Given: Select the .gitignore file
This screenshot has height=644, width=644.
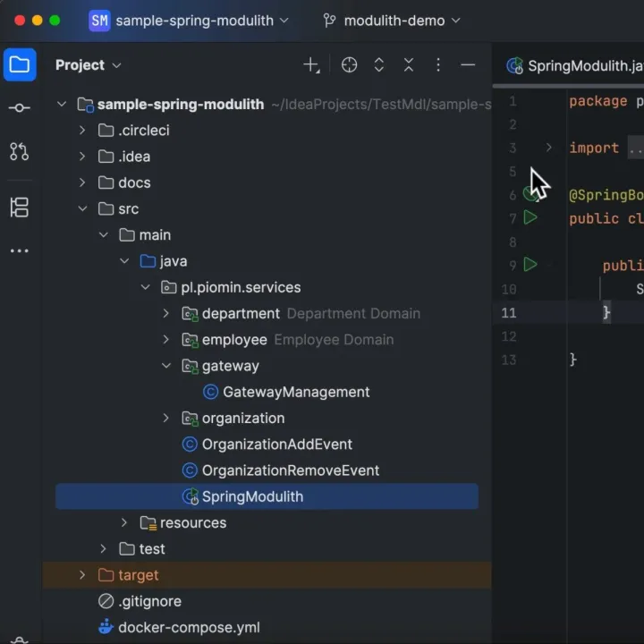Looking at the screenshot, I should tap(150, 601).
